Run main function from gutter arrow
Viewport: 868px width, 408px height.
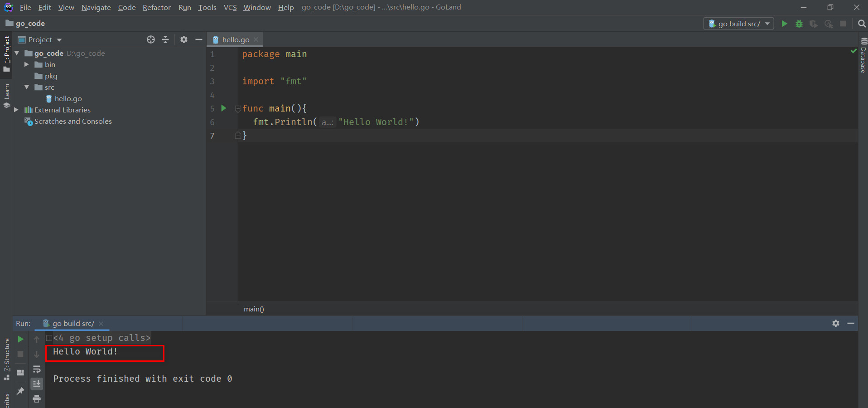click(223, 108)
